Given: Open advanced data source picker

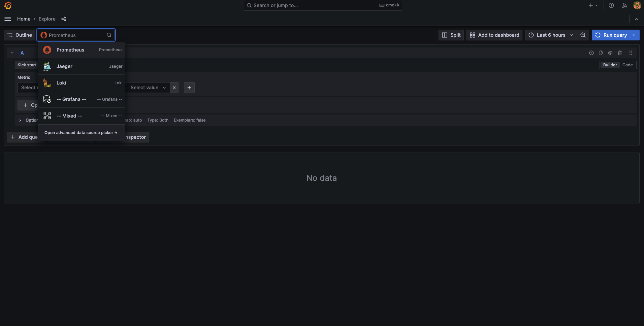Looking at the screenshot, I should (81, 132).
